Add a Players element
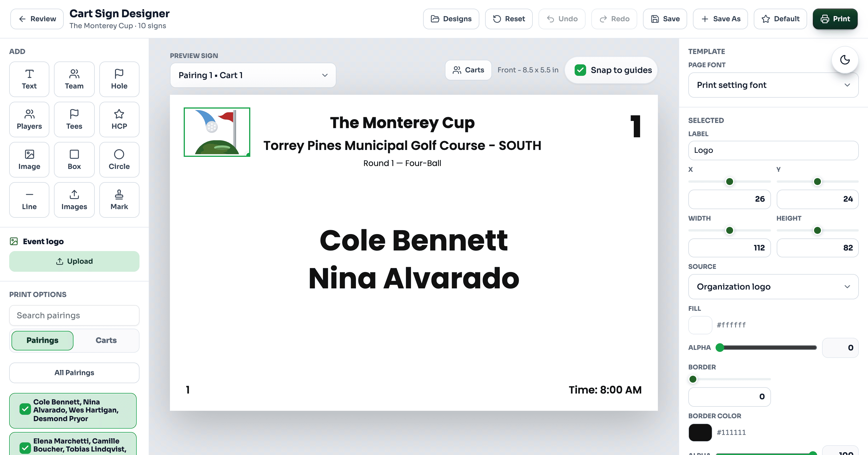 click(x=29, y=119)
